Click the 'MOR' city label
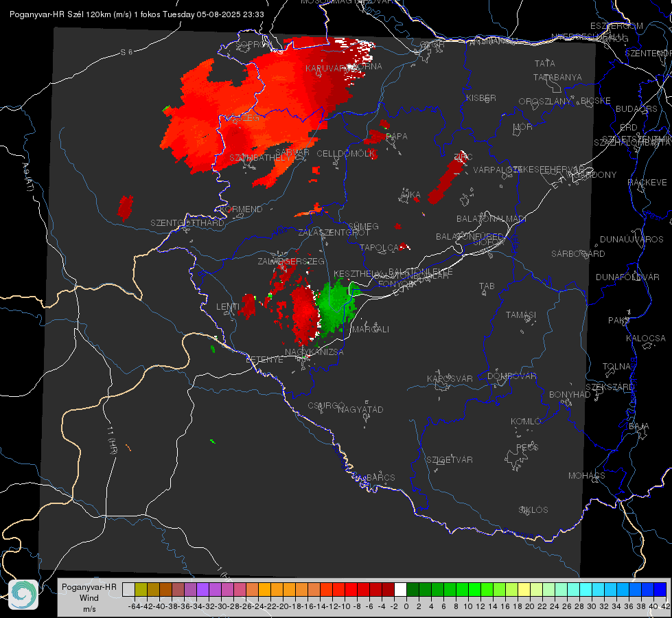 coord(523,126)
